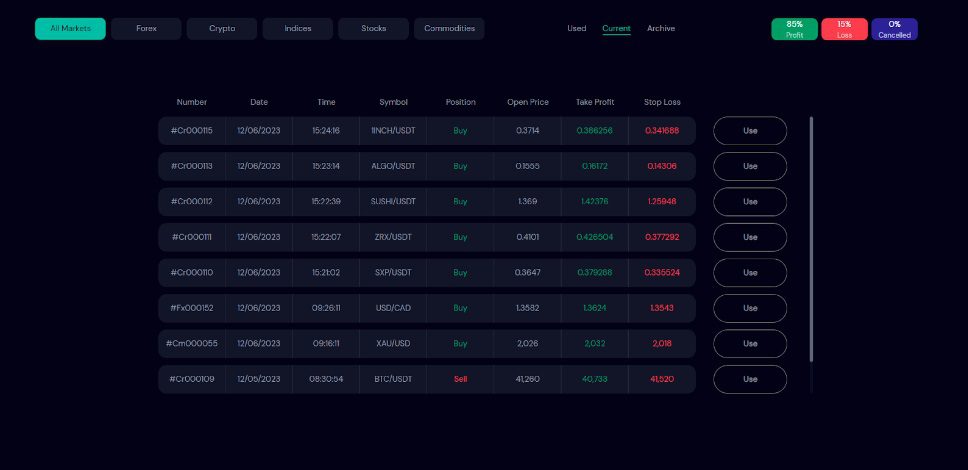Click the 0% Cancelled badge
Image resolution: width=968 pixels, height=470 pixels.
point(894,29)
